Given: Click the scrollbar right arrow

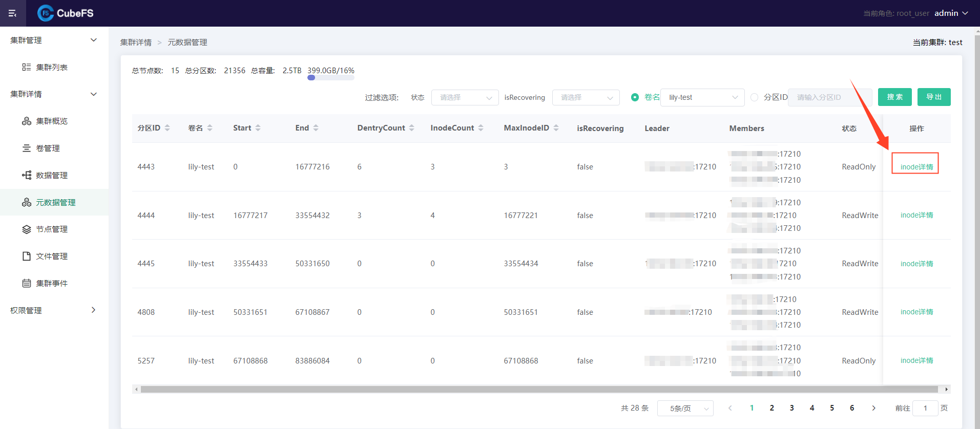Looking at the screenshot, I should [946, 390].
